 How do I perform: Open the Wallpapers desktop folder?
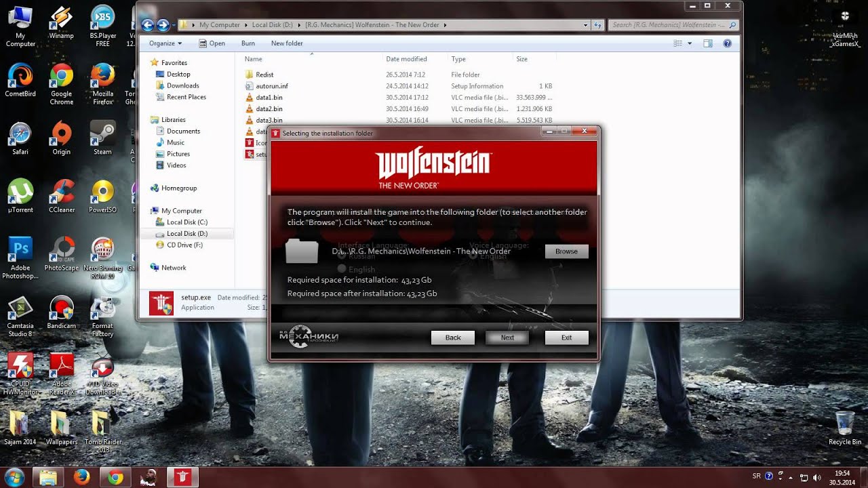[62, 428]
